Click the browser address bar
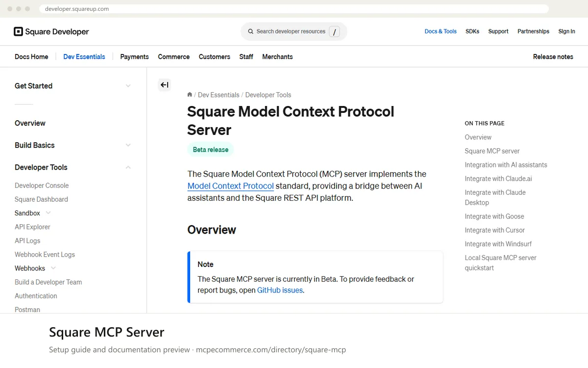Viewport: 588px width, 368px height. [294, 9]
